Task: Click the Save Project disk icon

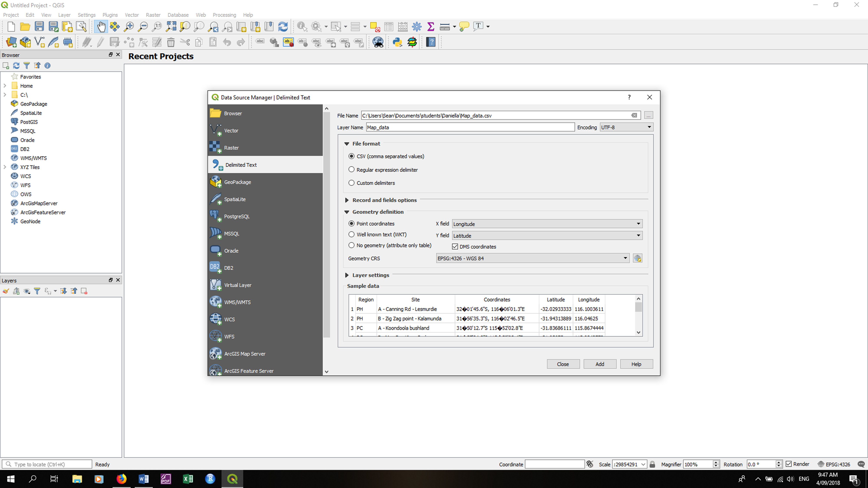Action: 39,26
